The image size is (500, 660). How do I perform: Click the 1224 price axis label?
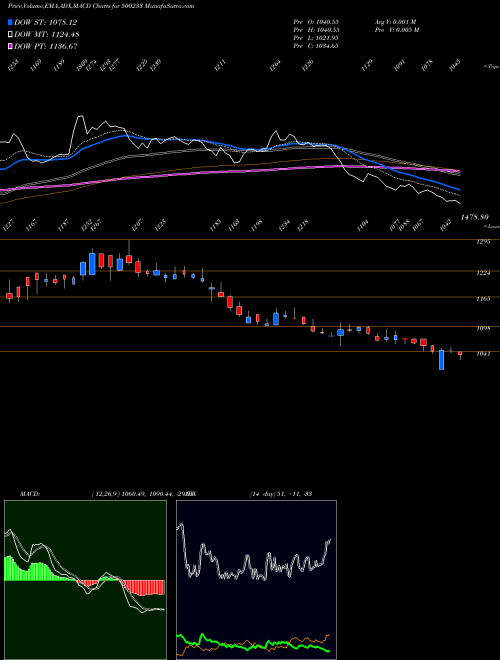tap(483, 273)
